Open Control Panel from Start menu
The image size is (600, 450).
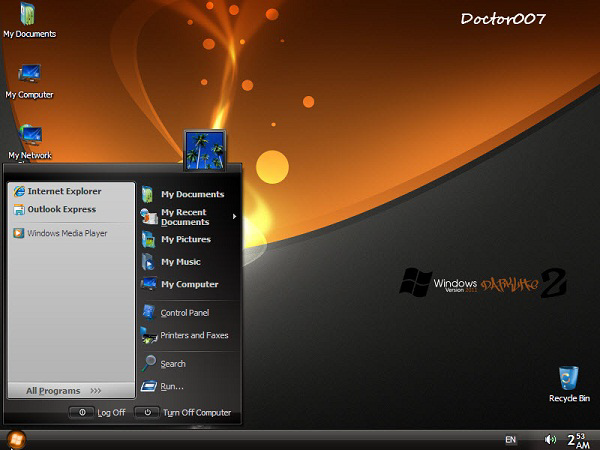point(189,313)
